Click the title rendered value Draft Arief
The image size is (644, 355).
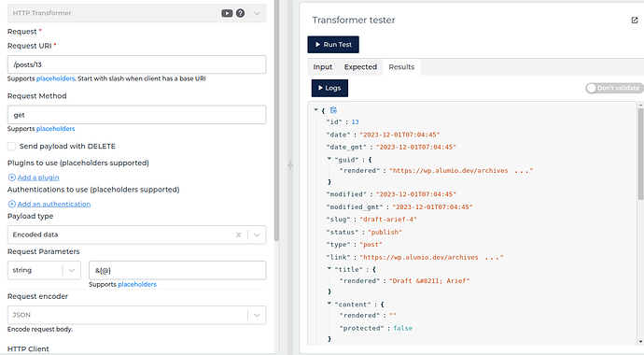click(x=429, y=281)
